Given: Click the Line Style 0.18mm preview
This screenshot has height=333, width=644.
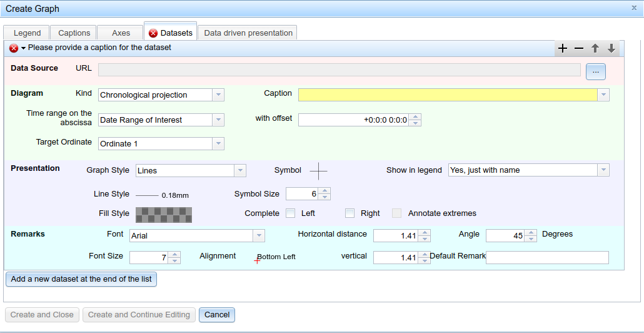Looking at the screenshot, I should point(162,195).
